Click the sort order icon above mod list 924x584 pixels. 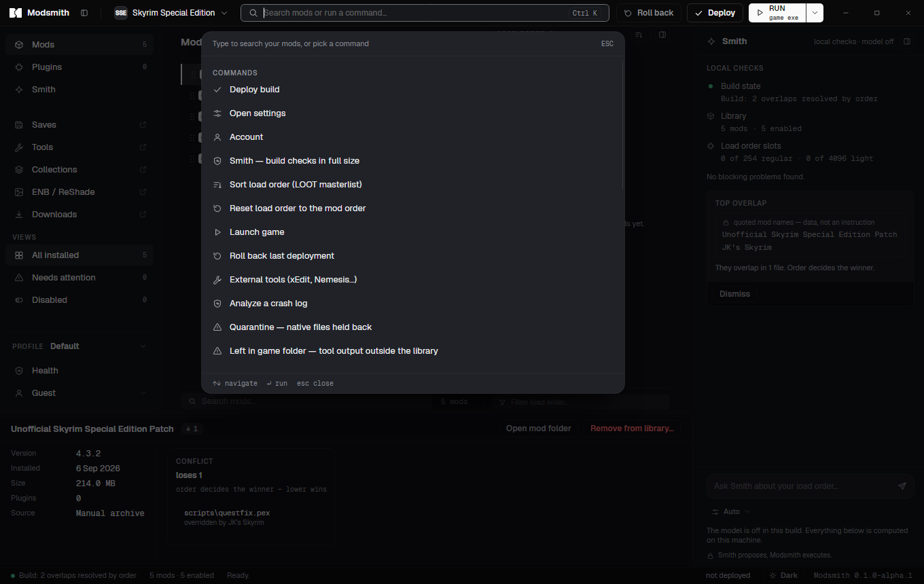click(x=639, y=35)
